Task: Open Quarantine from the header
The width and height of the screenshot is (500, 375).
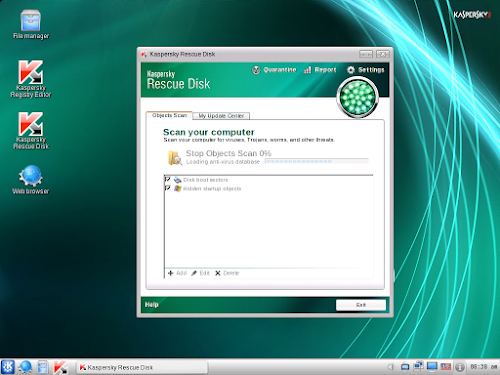Action: 280,70
